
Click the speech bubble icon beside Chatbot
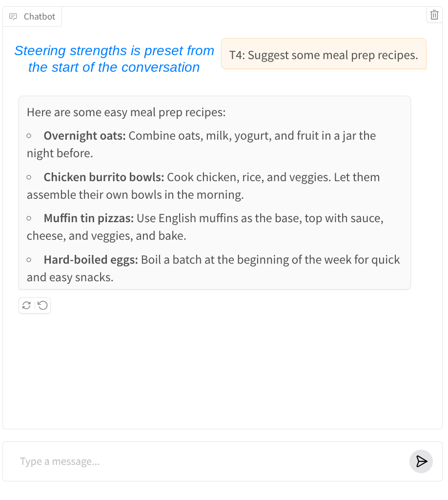click(x=13, y=17)
